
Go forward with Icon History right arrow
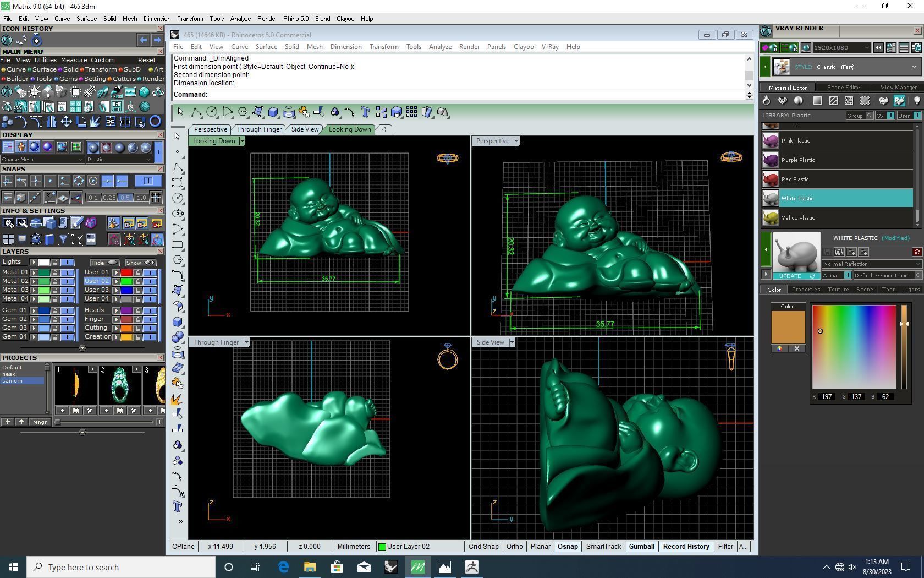tap(157, 40)
